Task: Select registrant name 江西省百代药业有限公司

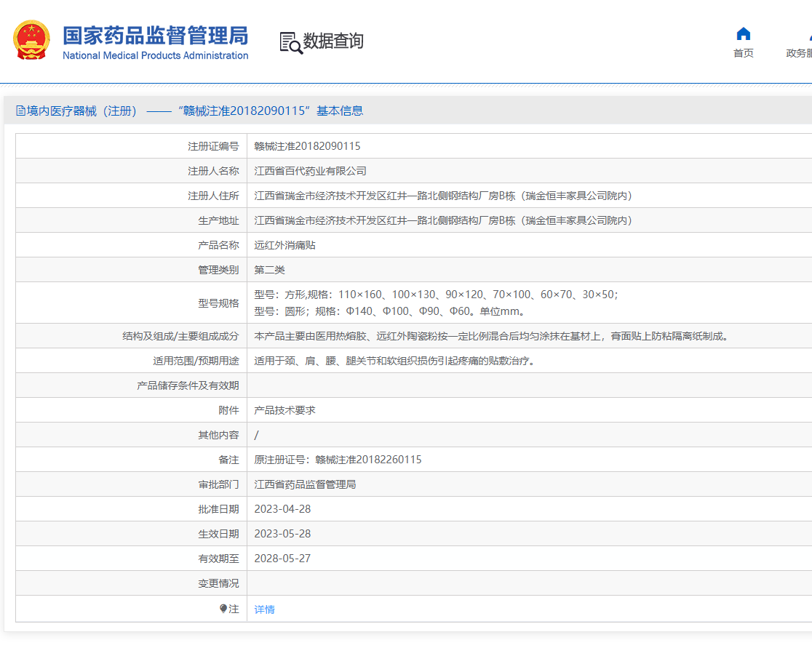Action: 310,171
